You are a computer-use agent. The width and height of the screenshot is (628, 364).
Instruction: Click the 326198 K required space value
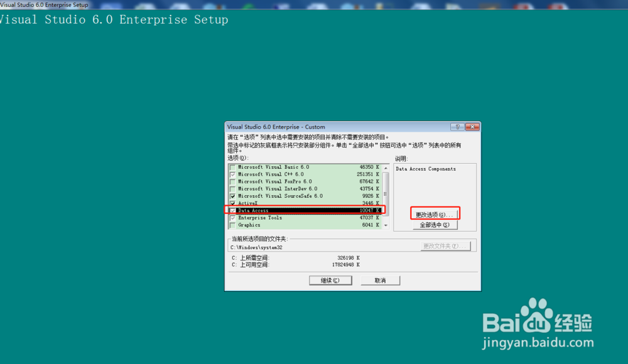coord(349,258)
